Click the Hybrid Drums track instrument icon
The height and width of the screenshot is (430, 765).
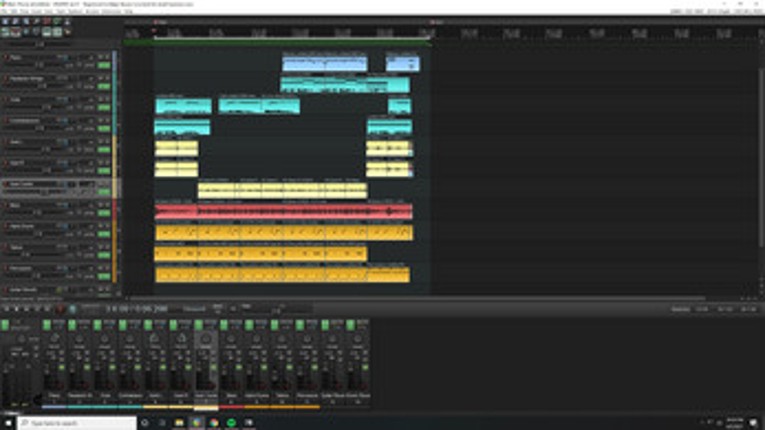click(63, 226)
